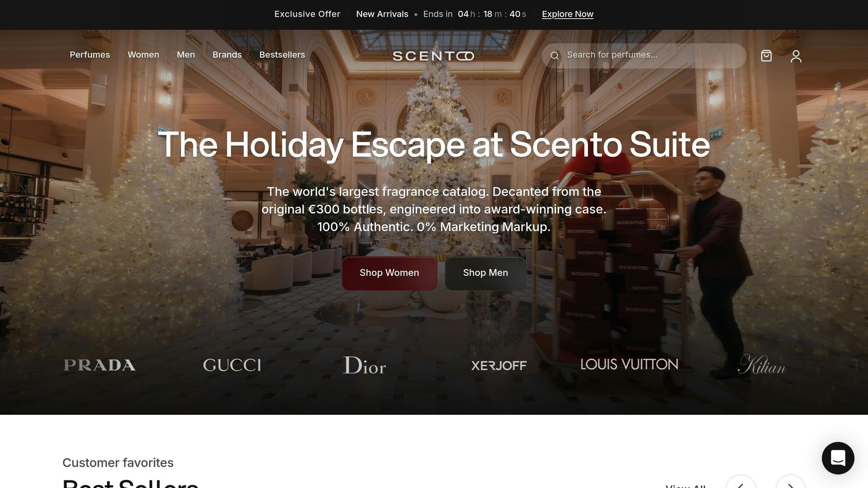Click the search magnifier icon
The image size is (868, 488).
554,55
